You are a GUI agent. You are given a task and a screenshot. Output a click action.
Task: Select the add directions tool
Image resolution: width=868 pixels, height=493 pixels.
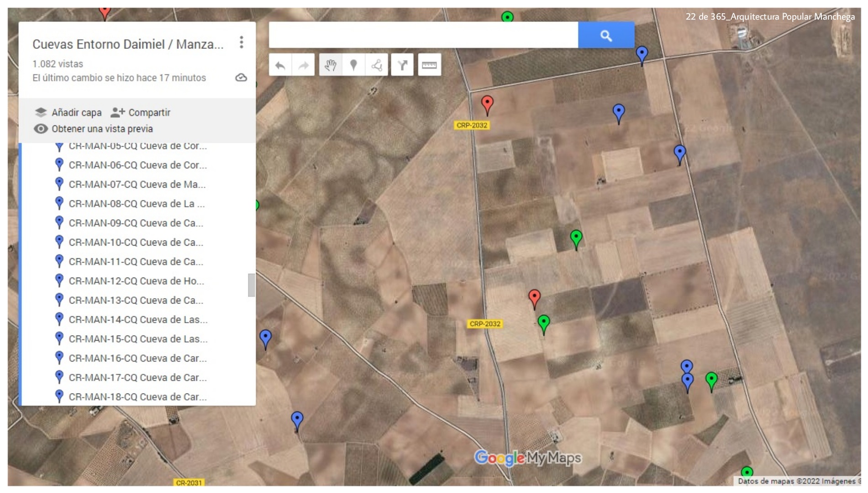pyautogui.click(x=402, y=65)
